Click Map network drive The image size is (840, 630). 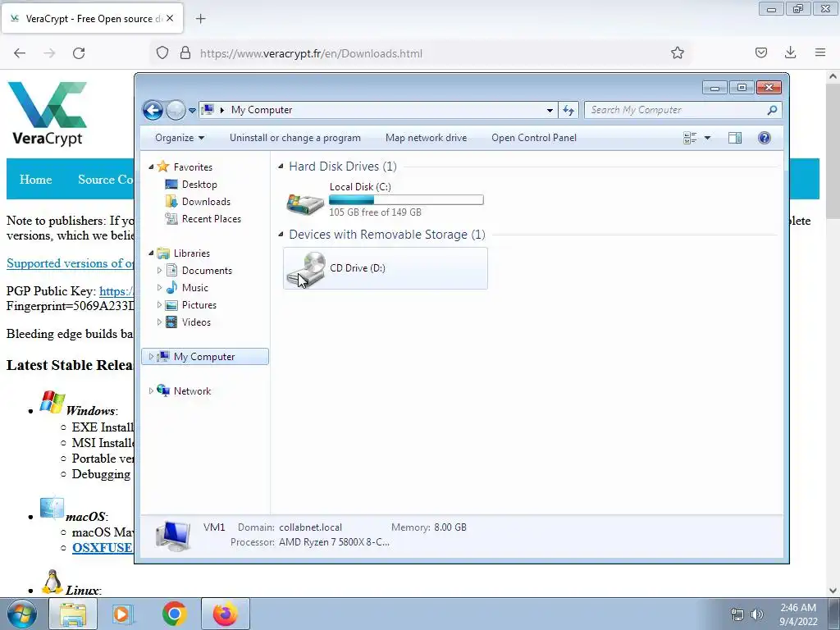426,138
